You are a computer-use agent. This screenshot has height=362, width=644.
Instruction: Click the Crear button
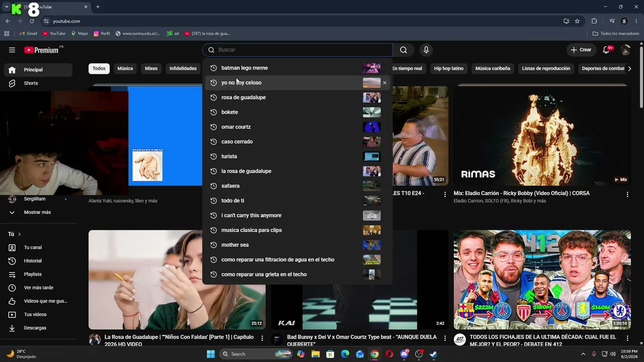click(581, 50)
